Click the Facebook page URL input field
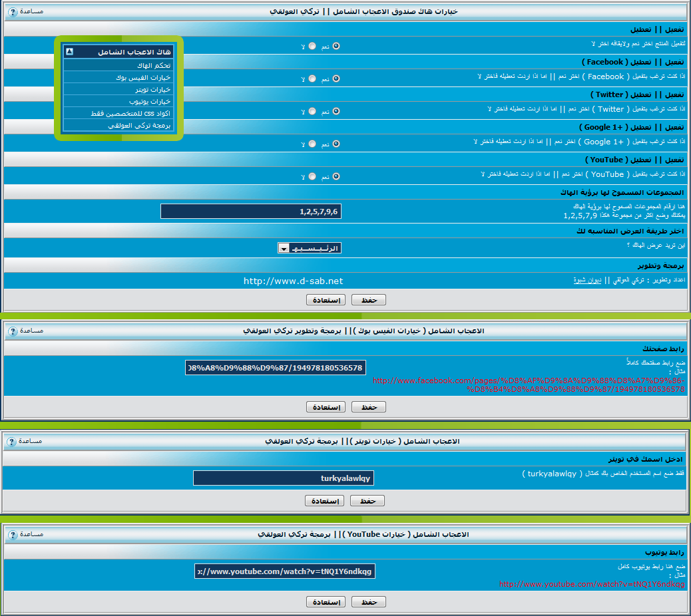691x616 pixels. (276, 368)
